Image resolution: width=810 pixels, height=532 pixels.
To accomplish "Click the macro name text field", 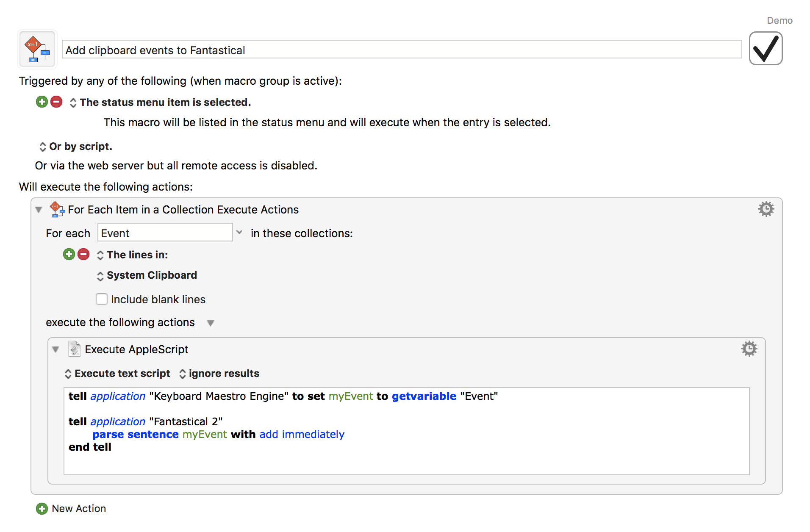I will tap(402, 50).
